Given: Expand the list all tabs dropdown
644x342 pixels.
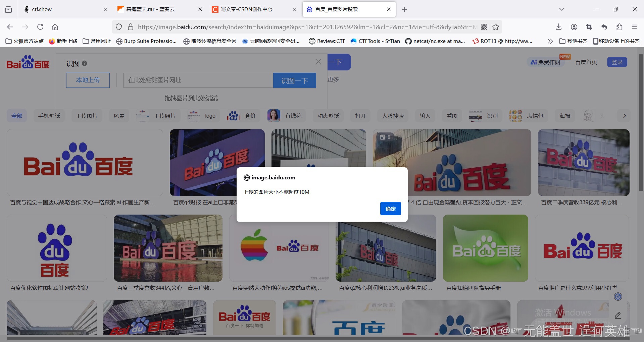Looking at the screenshot, I should pos(562,9).
